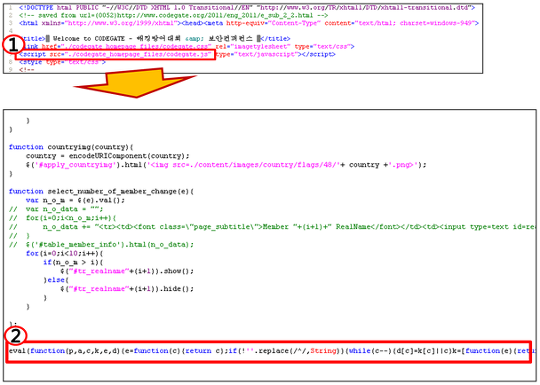Image resolution: width=540 pixels, height=385 pixels.
Task: Click the style type text/css line
Action: [62, 62]
